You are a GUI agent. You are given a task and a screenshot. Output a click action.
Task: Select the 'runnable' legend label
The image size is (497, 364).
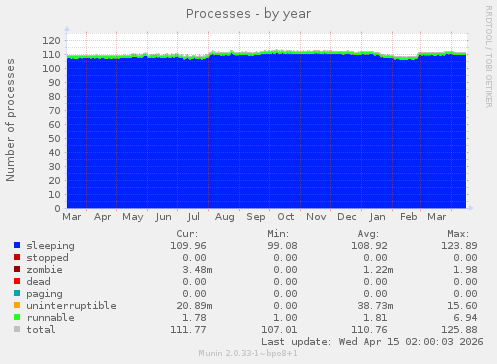coord(51,318)
